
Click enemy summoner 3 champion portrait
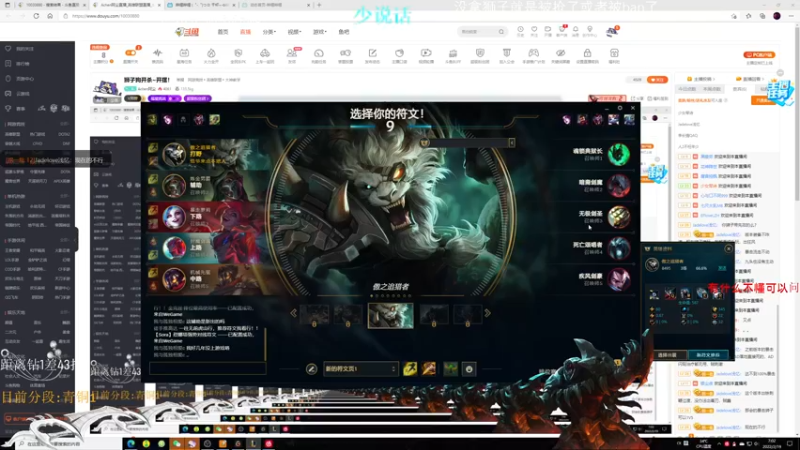[618, 217]
